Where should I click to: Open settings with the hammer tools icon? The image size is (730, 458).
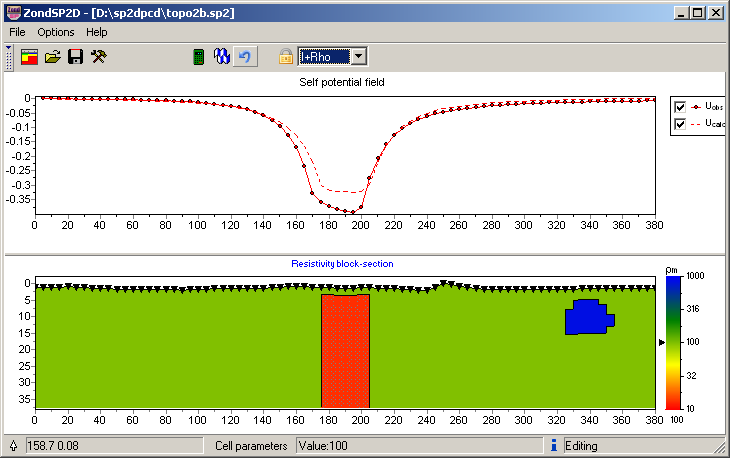tap(98, 57)
